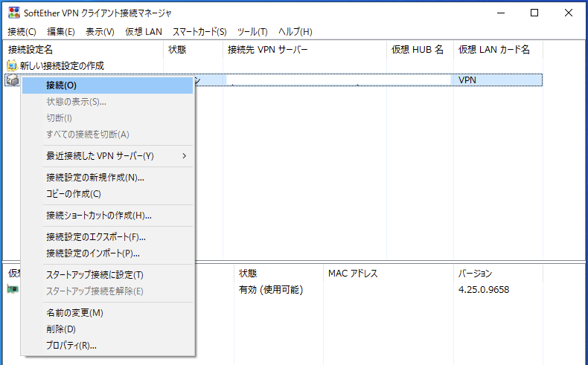The height and width of the screenshot is (365, 588).
Task: Close the SoftEther VPN window
Action: tap(569, 13)
